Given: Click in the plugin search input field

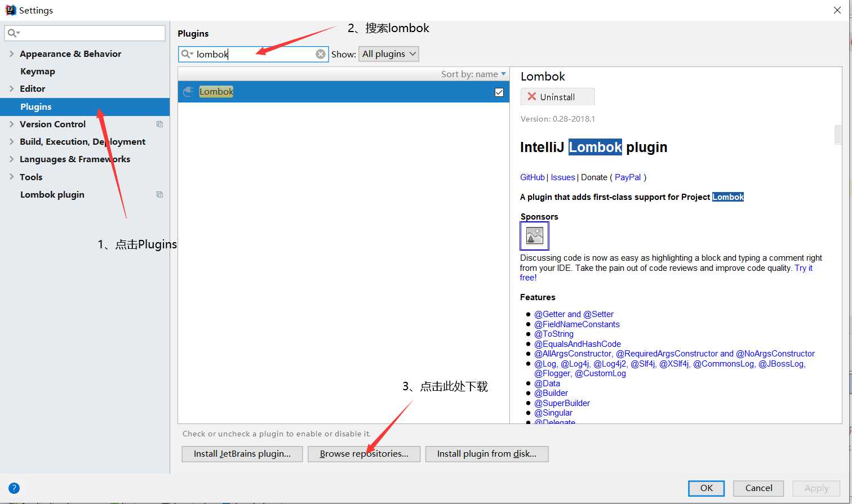Looking at the screenshot, I should (254, 54).
